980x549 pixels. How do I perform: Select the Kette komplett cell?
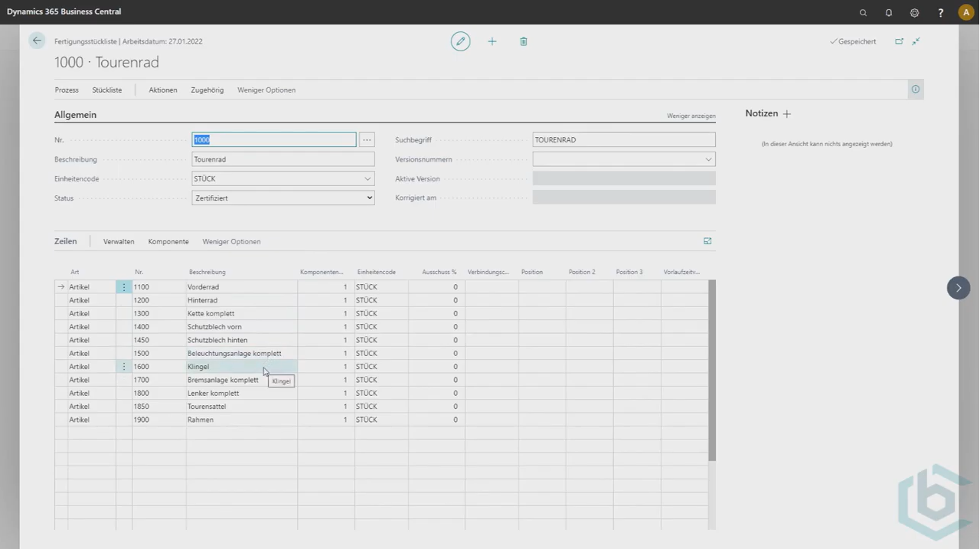click(242, 314)
